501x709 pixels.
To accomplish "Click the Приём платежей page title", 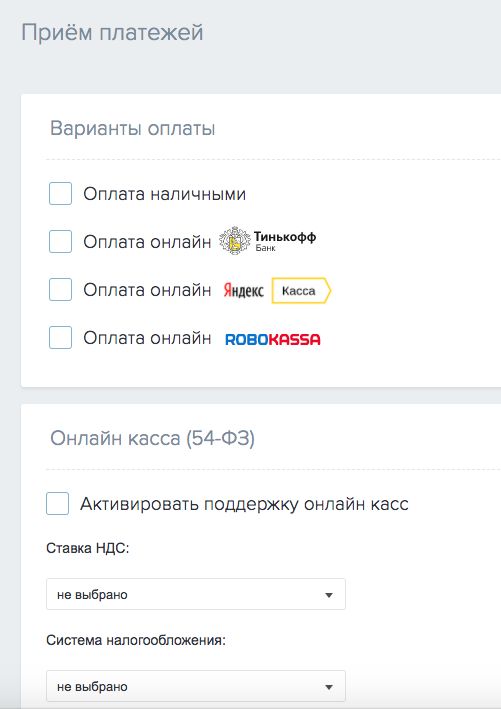I will pyautogui.click(x=113, y=33).
